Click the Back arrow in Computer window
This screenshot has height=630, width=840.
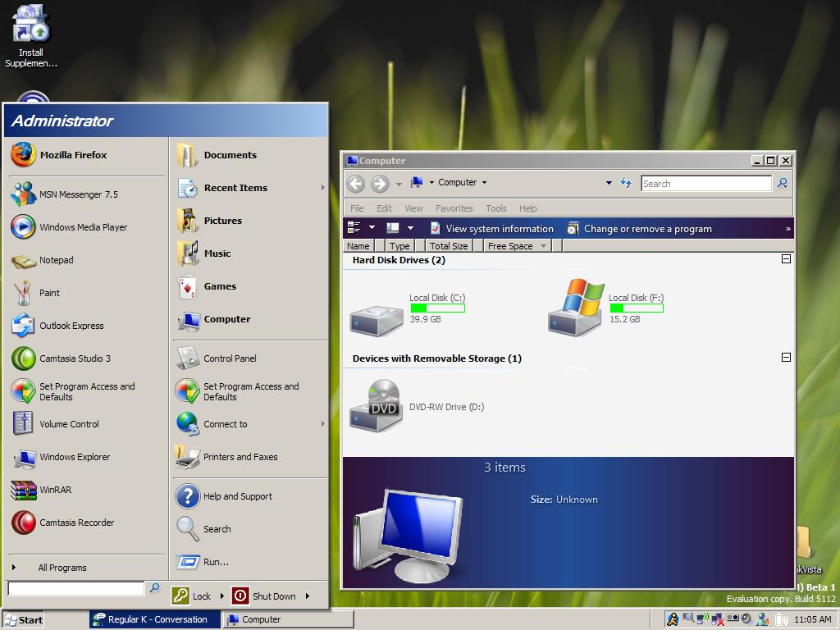click(355, 183)
